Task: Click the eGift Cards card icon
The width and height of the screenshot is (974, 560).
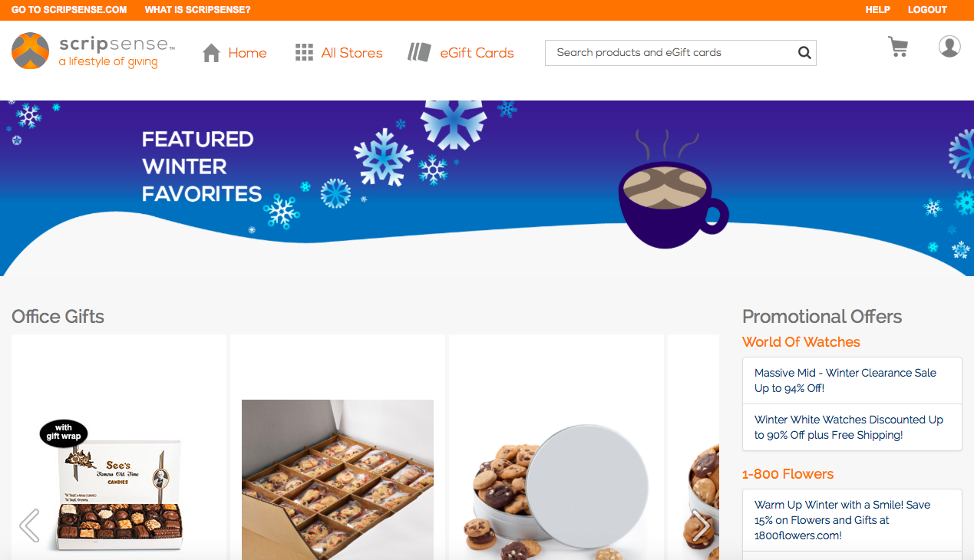Action: click(x=419, y=52)
